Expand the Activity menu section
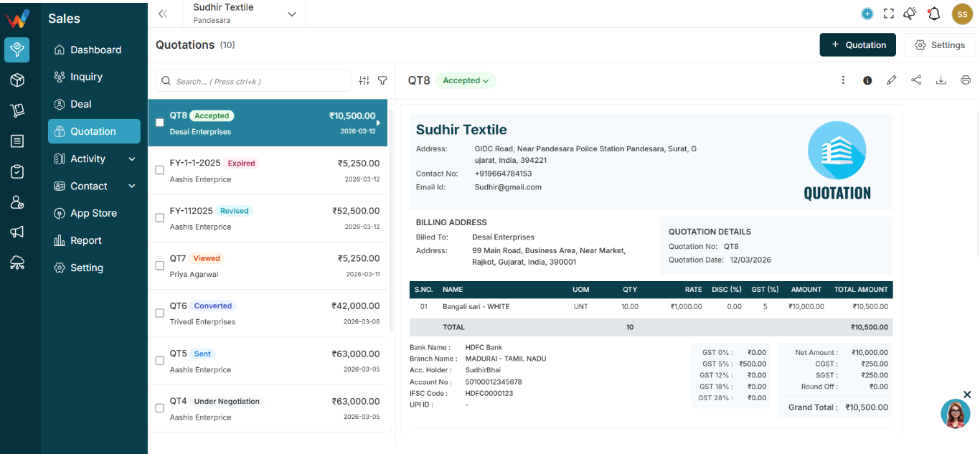The height and width of the screenshot is (454, 980). [x=94, y=159]
